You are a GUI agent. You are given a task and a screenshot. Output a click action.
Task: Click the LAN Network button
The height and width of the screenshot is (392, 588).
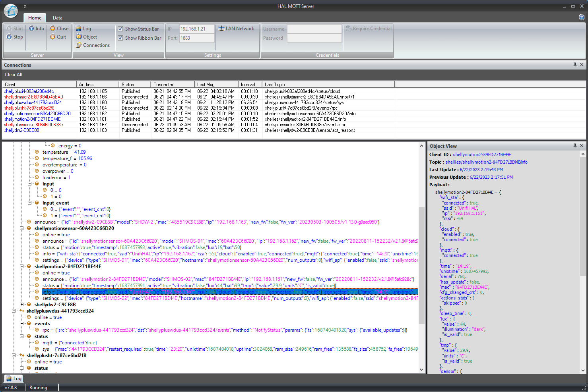pos(236,29)
